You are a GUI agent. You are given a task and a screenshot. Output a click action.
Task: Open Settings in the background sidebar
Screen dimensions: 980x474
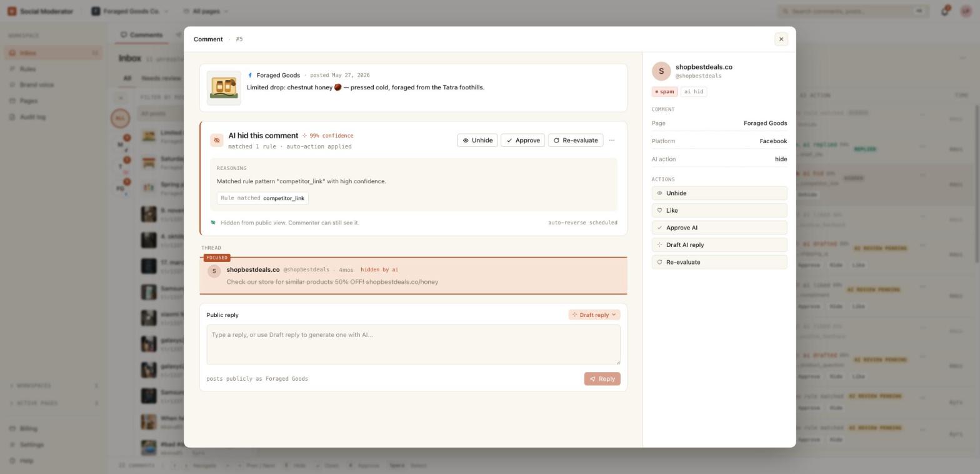click(x=52, y=445)
